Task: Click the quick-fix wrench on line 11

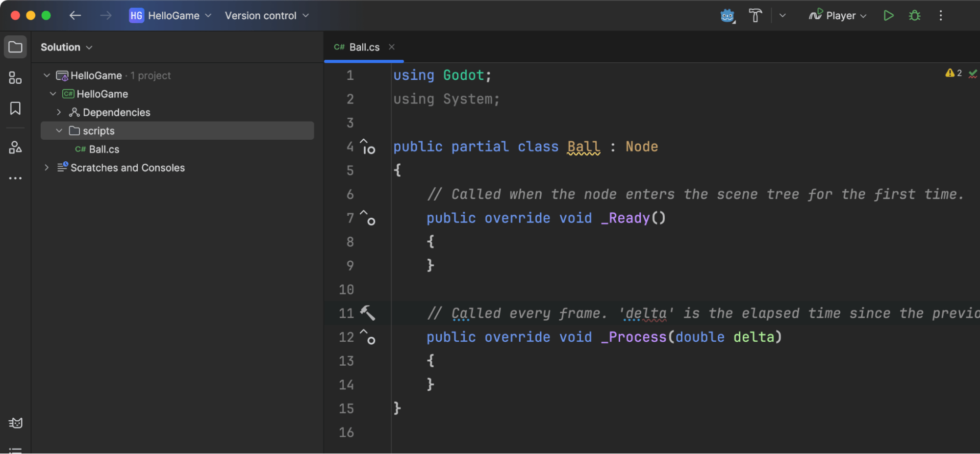Action: (x=368, y=313)
